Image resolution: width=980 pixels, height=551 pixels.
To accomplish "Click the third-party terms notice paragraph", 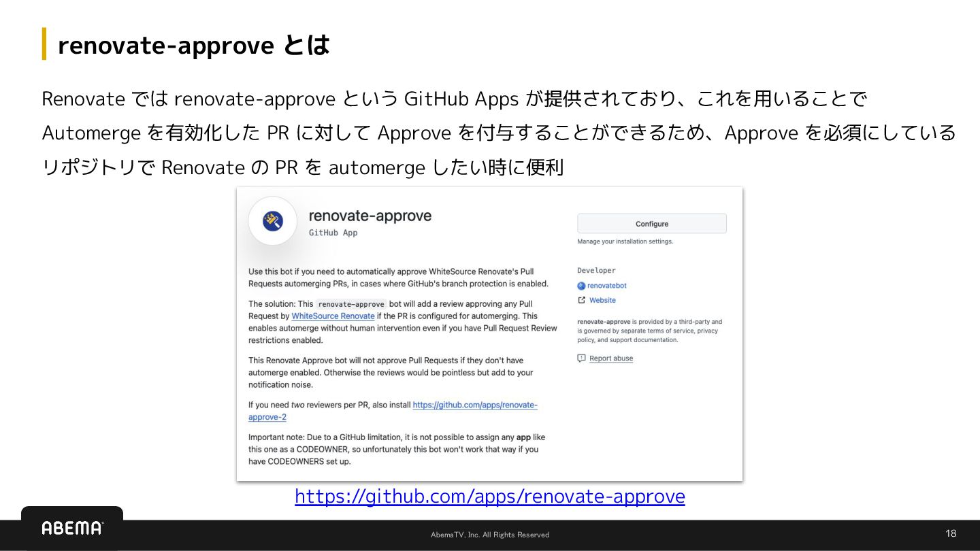I will pyautogui.click(x=650, y=331).
